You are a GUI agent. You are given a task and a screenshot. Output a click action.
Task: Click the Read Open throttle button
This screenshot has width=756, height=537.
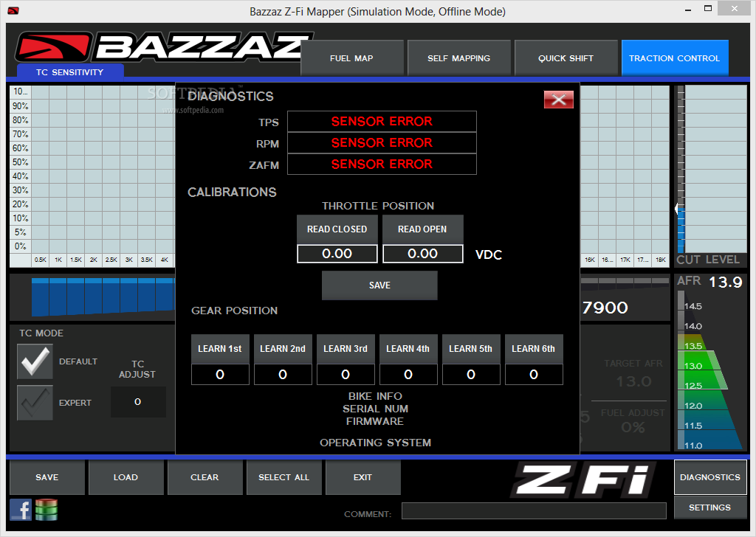point(422,229)
